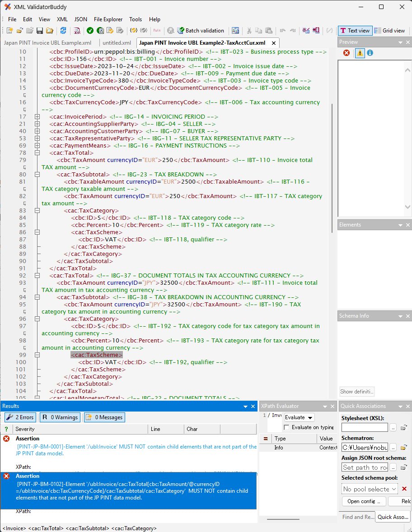Expand the cac:AccountingCustomerParty node

37,131
